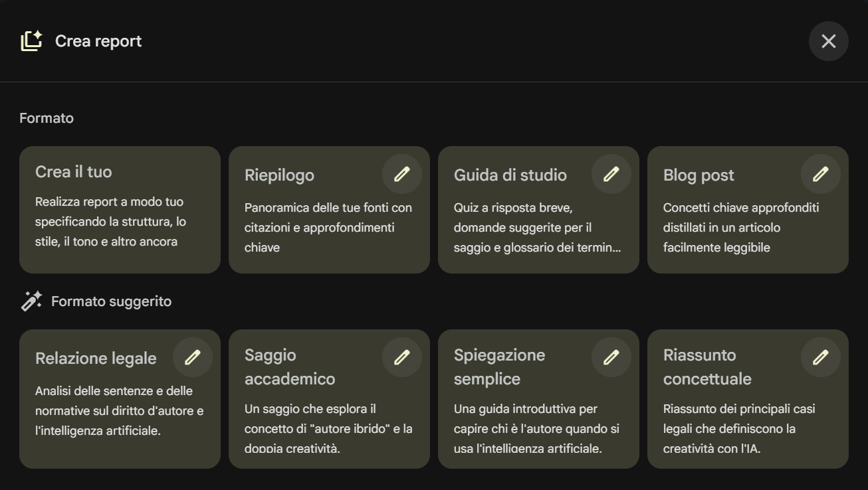Customize Blog post via its pencil icon
This screenshot has height=490, width=868.
click(820, 175)
